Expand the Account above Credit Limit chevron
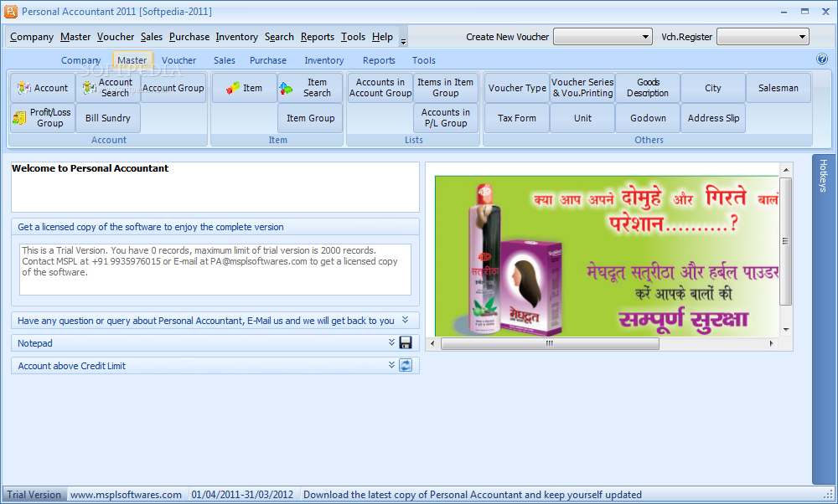838x504 pixels. click(x=391, y=365)
